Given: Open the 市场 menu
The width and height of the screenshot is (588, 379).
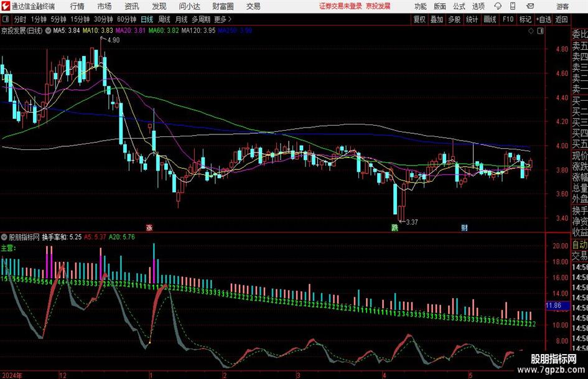Looking at the screenshot, I should 105,6.
